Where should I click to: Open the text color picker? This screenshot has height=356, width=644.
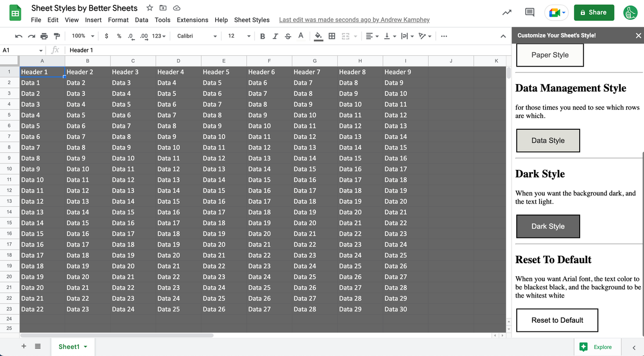[300, 35]
